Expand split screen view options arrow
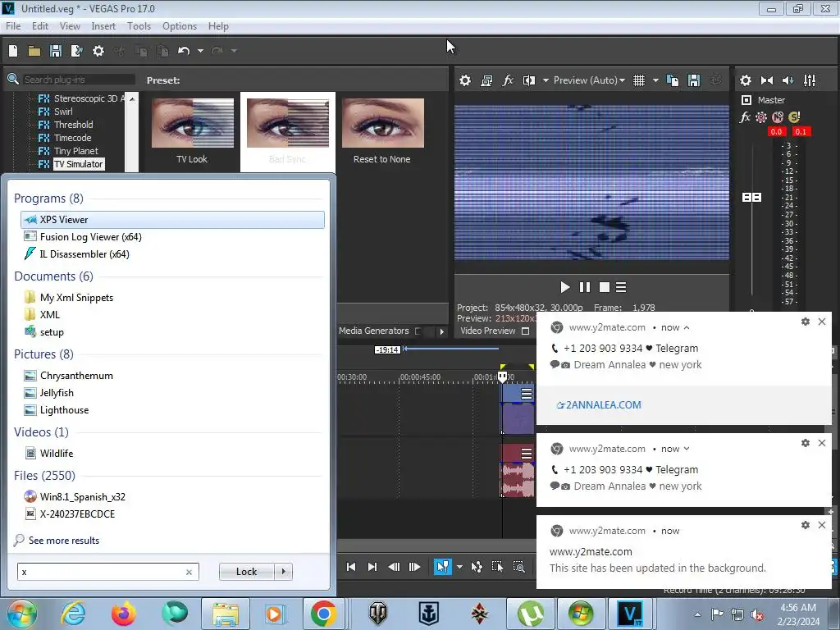 546,80
